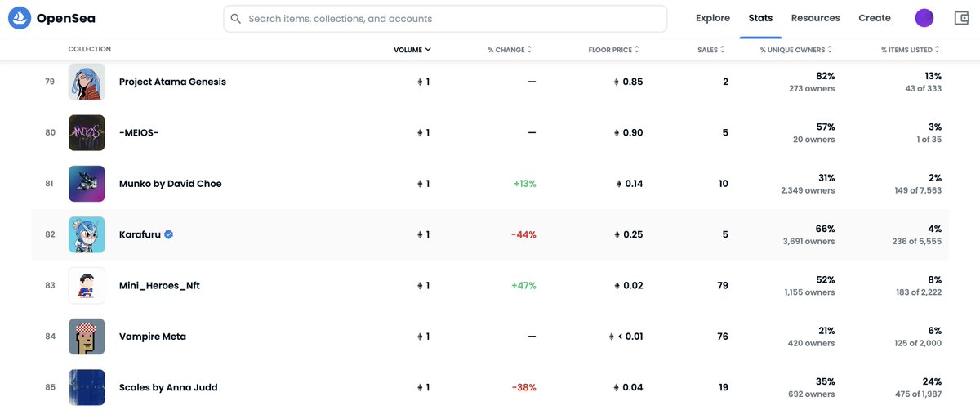Open Vampire Meta collection thumbnail

click(87, 337)
